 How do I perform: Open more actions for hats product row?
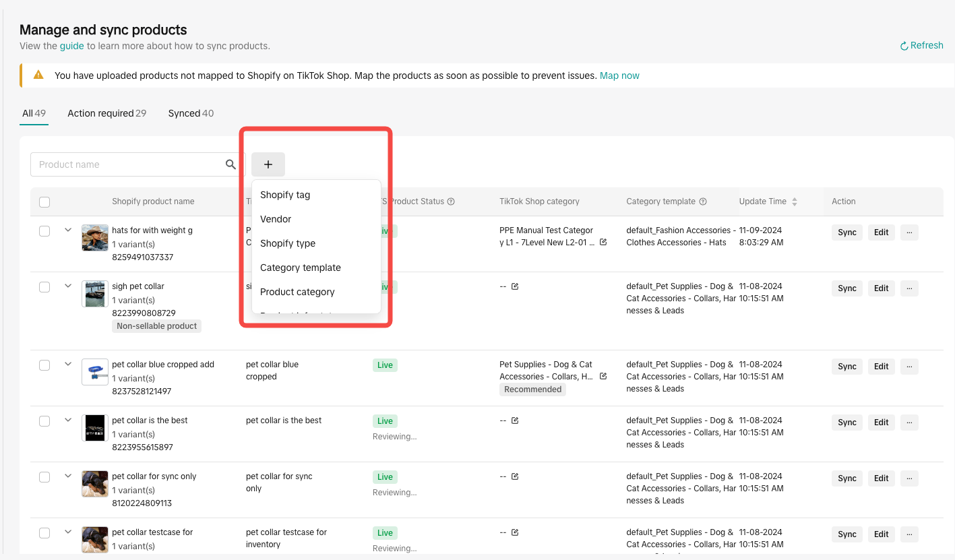click(x=909, y=232)
